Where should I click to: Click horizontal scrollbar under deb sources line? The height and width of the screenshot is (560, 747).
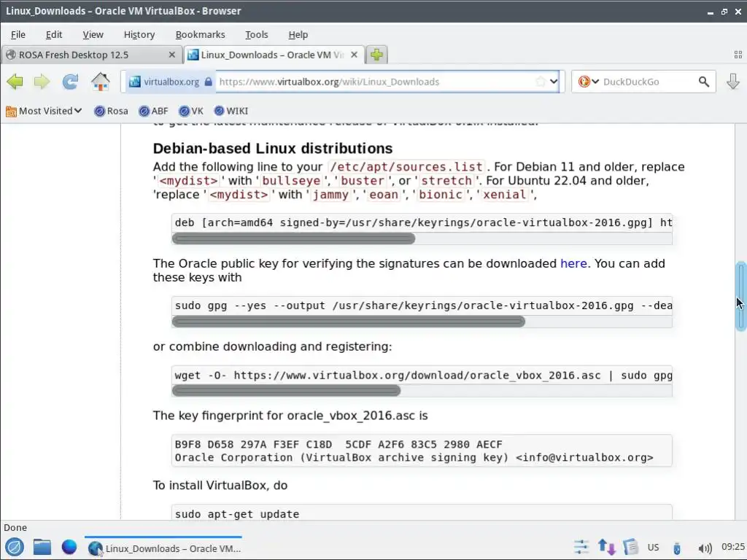click(293, 238)
